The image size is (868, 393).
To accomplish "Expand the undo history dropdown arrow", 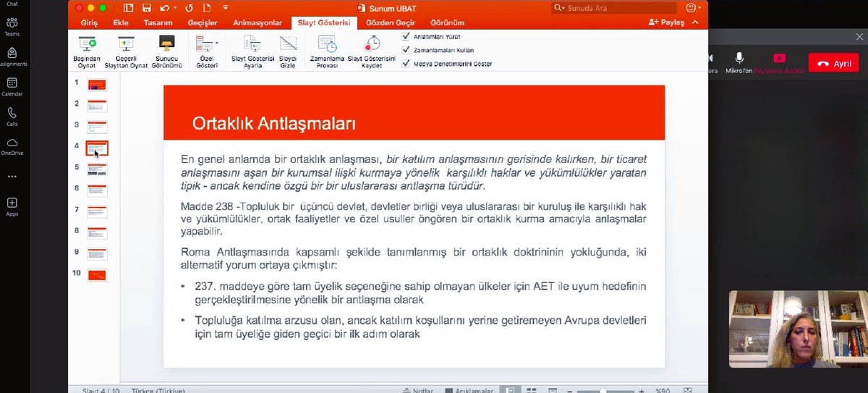I will 174,8.
